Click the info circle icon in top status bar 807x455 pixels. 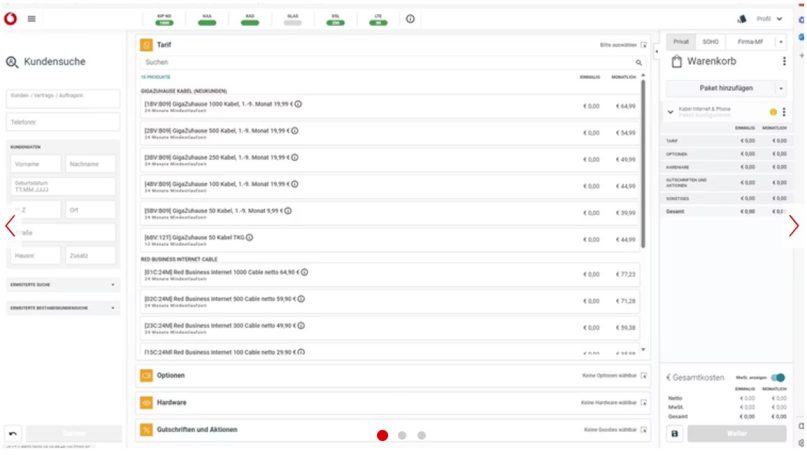click(410, 19)
